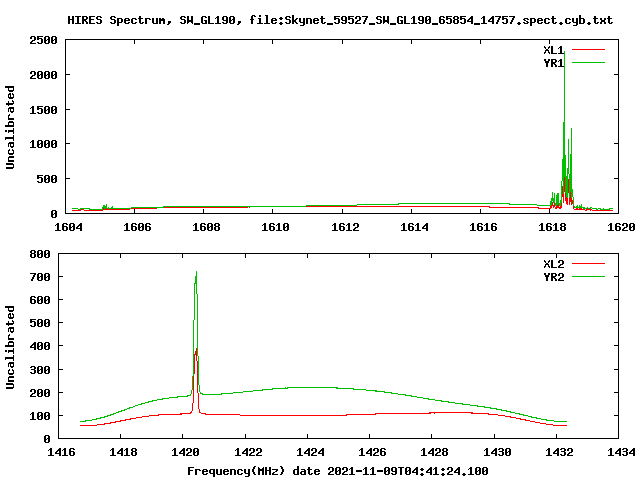The image size is (640, 480).
Task: Click the YR1 legend label
Action: click(x=553, y=63)
